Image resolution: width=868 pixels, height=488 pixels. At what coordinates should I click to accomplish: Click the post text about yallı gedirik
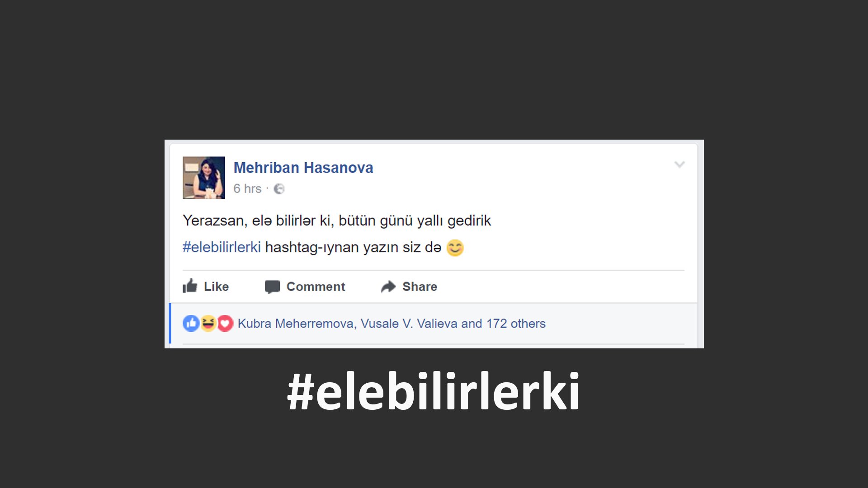tap(337, 221)
